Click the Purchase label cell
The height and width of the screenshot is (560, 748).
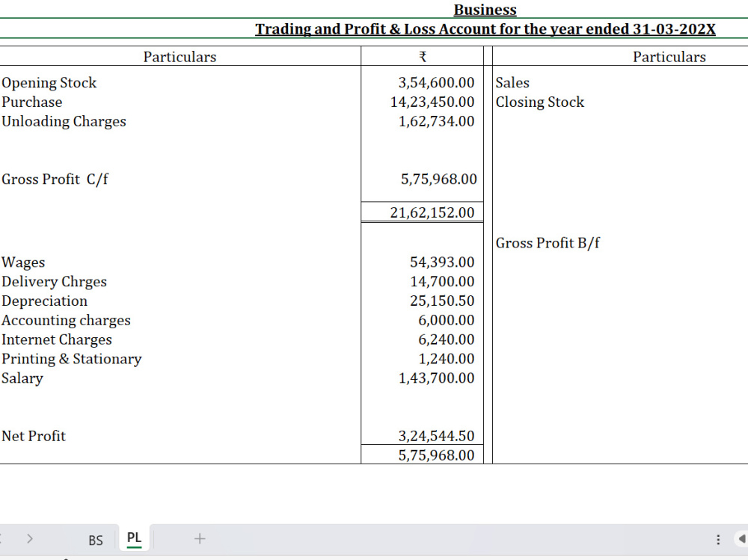pyautogui.click(x=32, y=102)
